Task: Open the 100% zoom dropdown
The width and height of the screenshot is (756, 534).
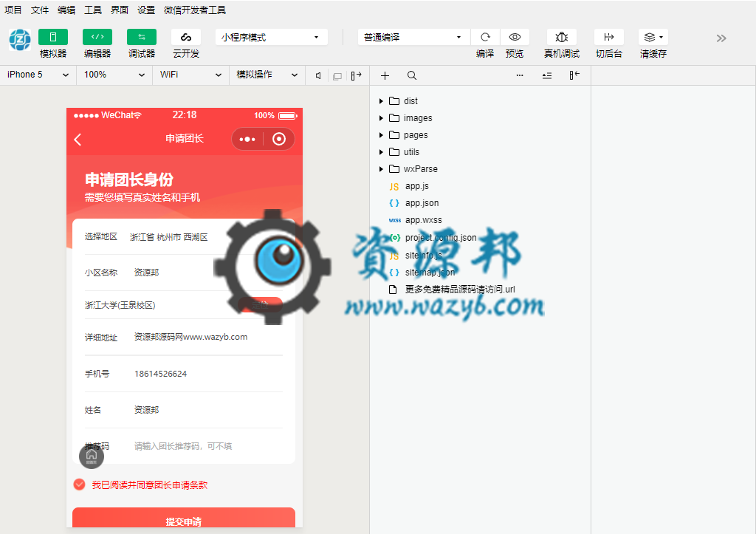Action: pyautogui.click(x=114, y=75)
